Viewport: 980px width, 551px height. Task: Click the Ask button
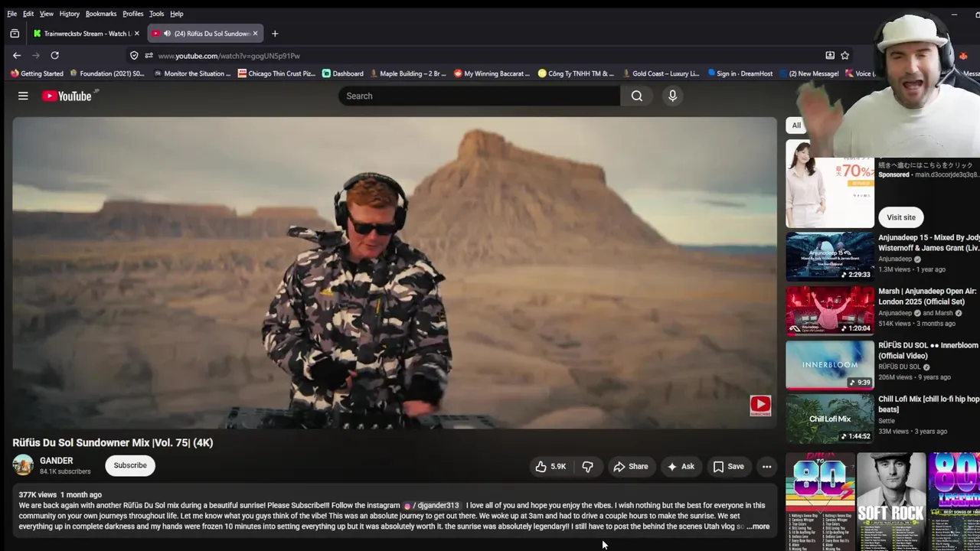680,466
